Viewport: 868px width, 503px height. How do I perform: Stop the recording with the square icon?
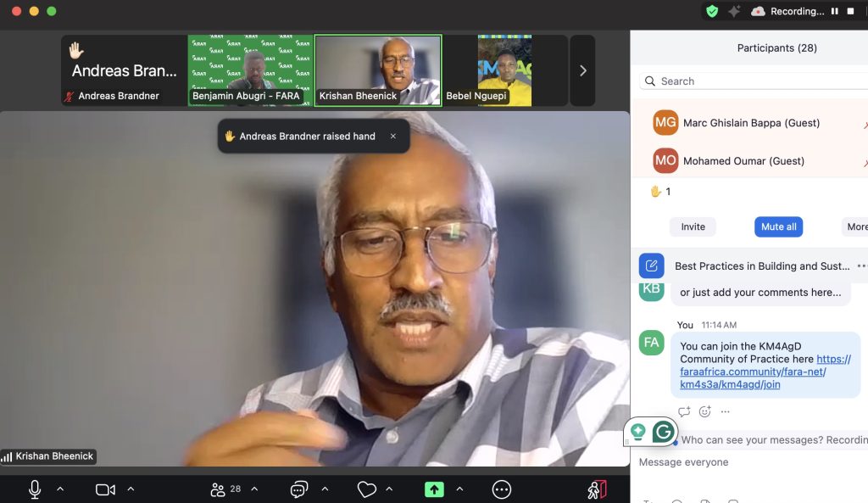[850, 11]
